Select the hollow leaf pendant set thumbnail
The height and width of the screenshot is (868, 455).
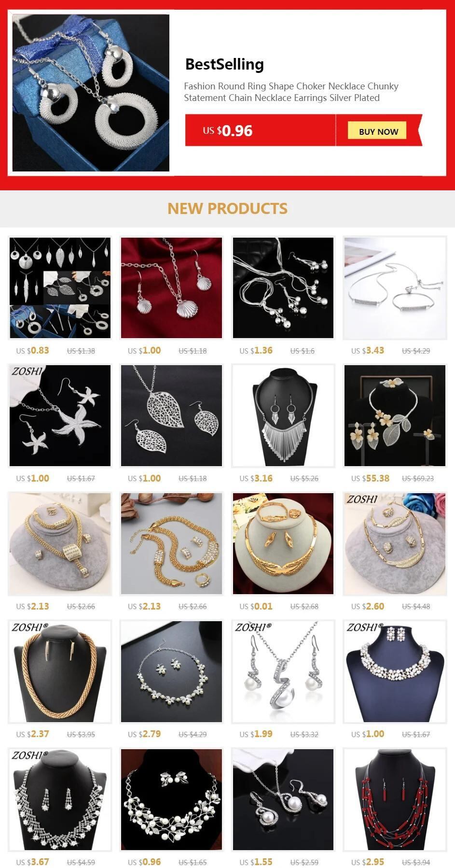click(171, 415)
